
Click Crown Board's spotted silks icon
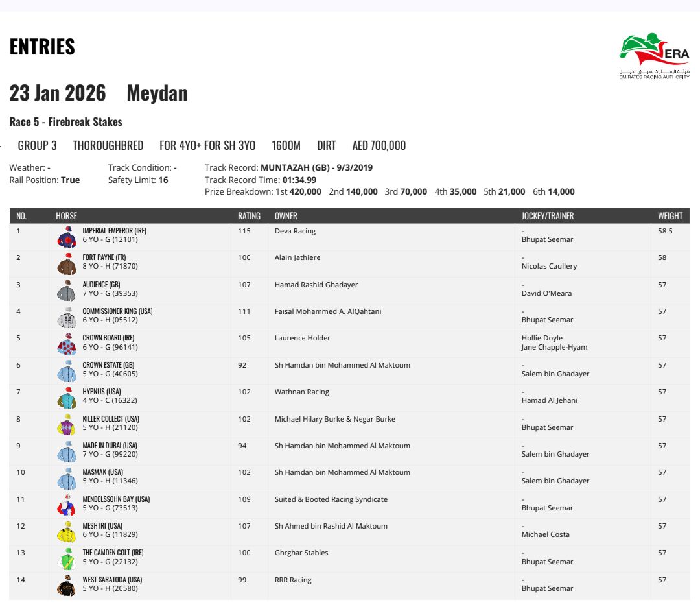pos(67,344)
